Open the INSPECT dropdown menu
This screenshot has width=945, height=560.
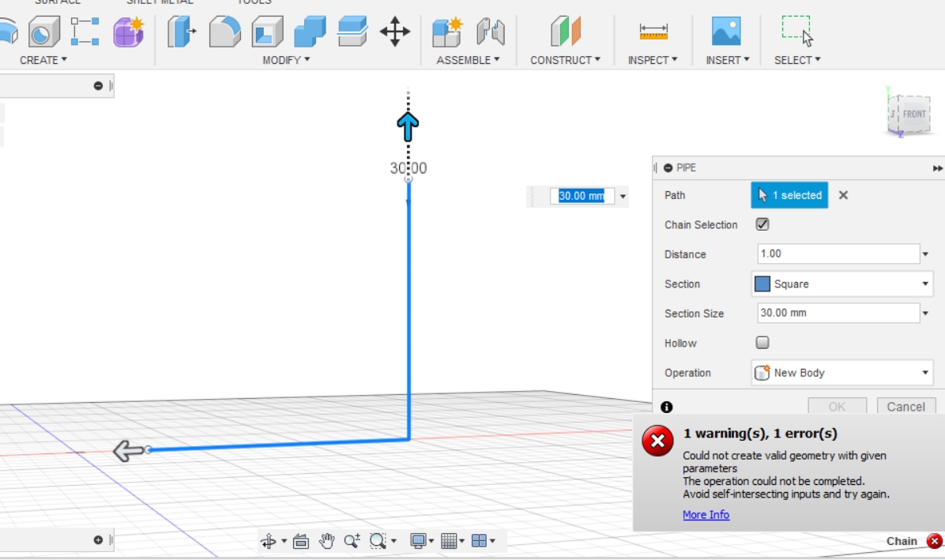point(653,60)
